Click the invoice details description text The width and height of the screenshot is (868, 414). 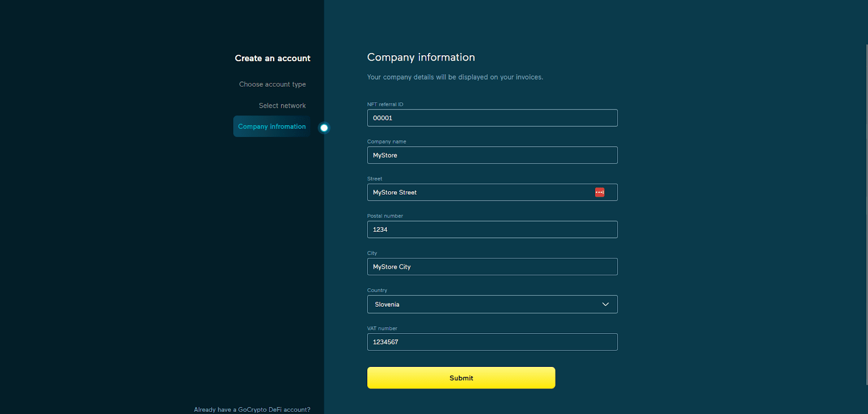[x=455, y=77]
